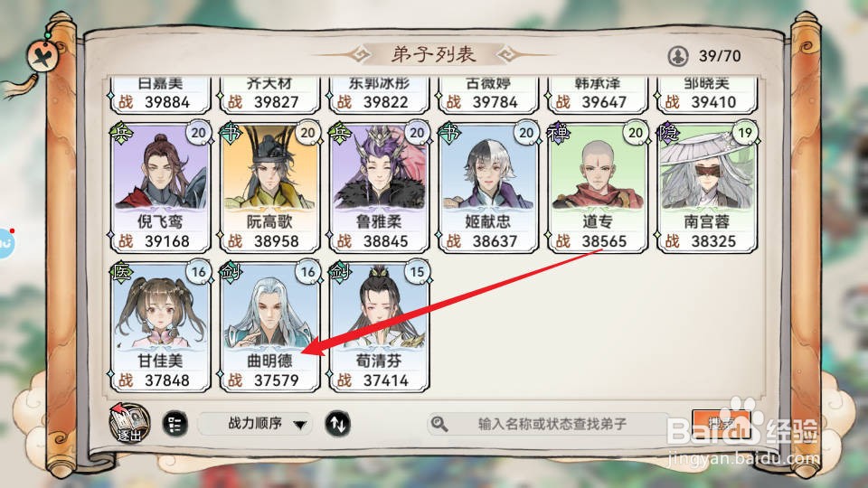
Task: Select disciple 姬献忠 card
Action: pos(487,188)
